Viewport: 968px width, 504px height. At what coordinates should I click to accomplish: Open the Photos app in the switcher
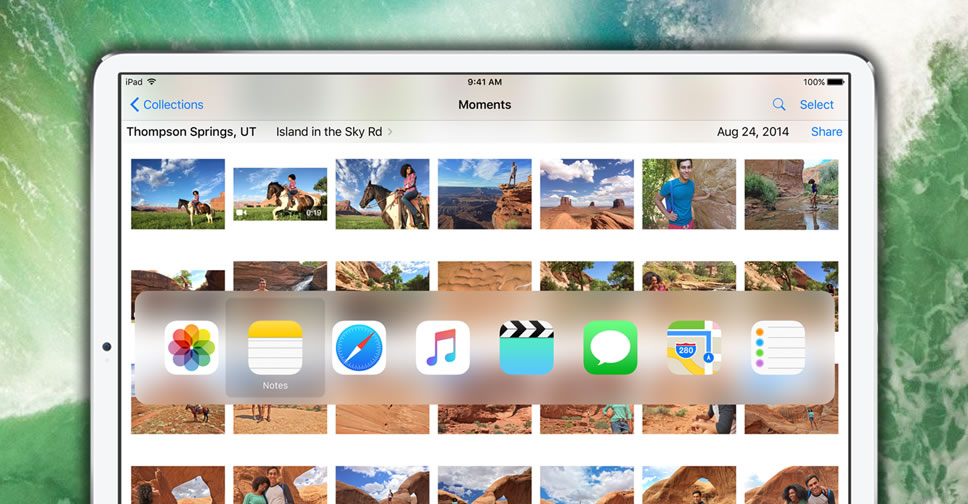coord(191,348)
